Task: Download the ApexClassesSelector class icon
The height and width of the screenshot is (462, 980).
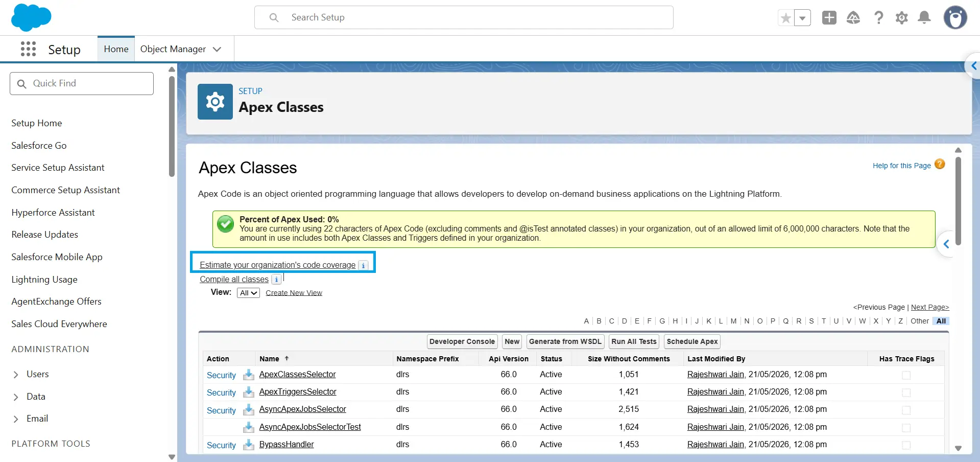Action: [249, 375]
